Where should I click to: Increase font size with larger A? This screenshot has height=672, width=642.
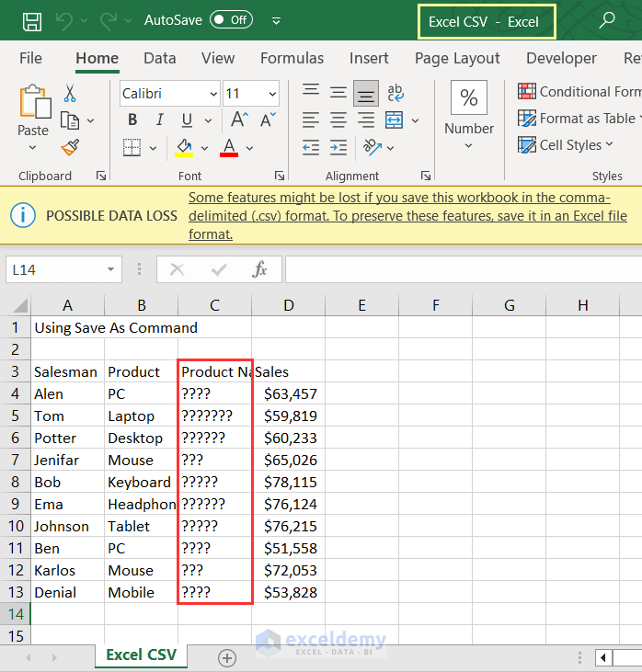click(239, 120)
